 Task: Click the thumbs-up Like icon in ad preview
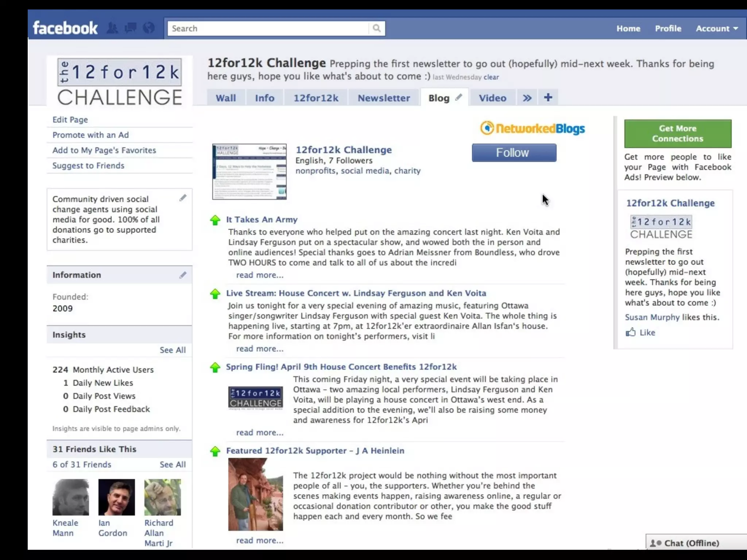(631, 332)
